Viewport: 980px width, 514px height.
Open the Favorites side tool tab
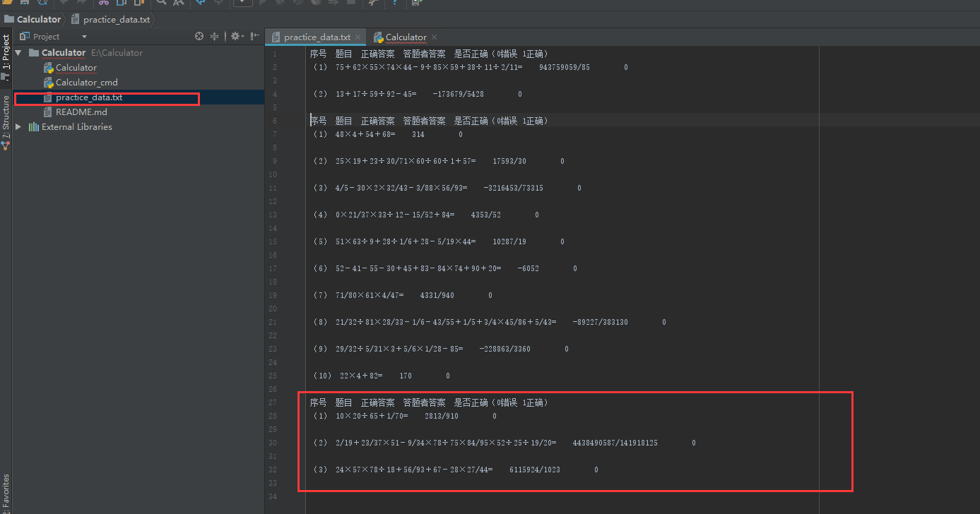coord(6,493)
